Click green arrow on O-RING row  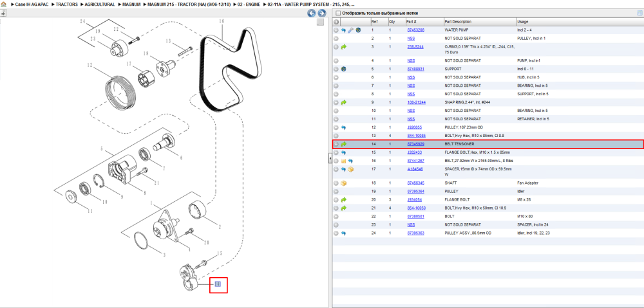point(344,47)
